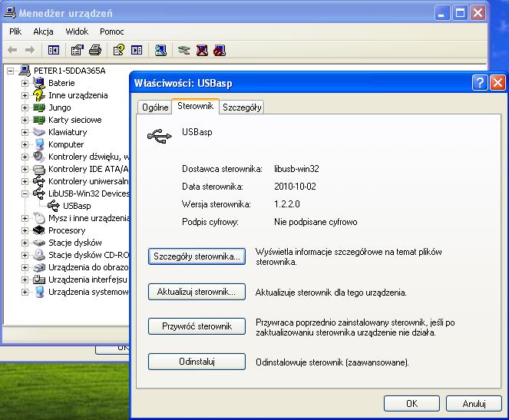
Task: Click the Uninstall device toolbar icon
Action: [x=202, y=51]
